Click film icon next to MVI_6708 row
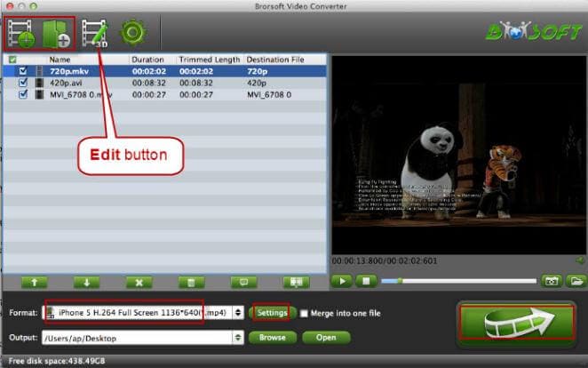This screenshot has width=588, height=368. coord(39,94)
